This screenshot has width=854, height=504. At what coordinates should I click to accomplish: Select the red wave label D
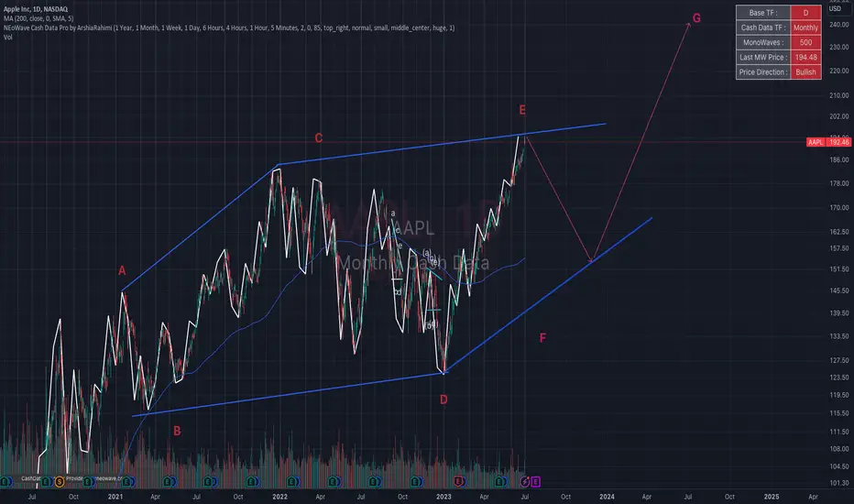[443, 400]
